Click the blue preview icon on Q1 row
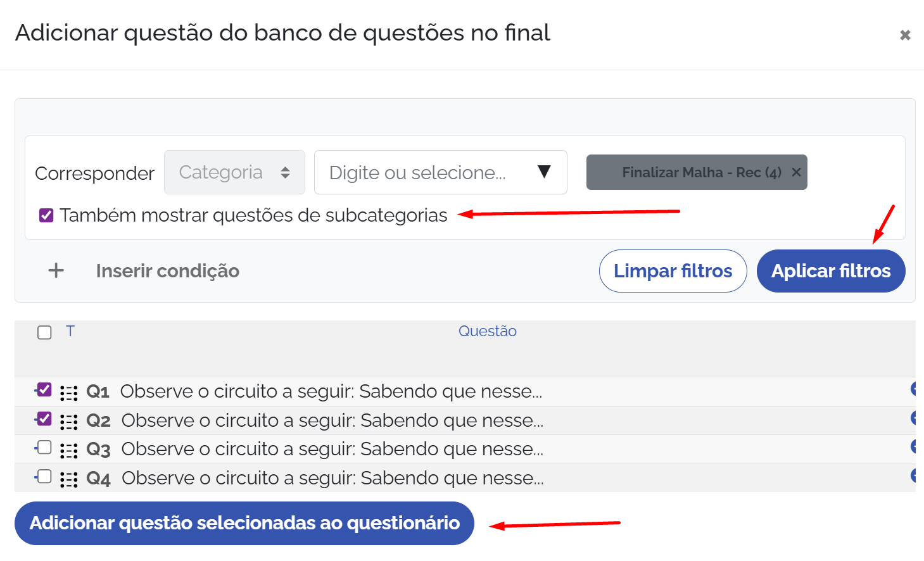The image size is (924, 561). 916,389
